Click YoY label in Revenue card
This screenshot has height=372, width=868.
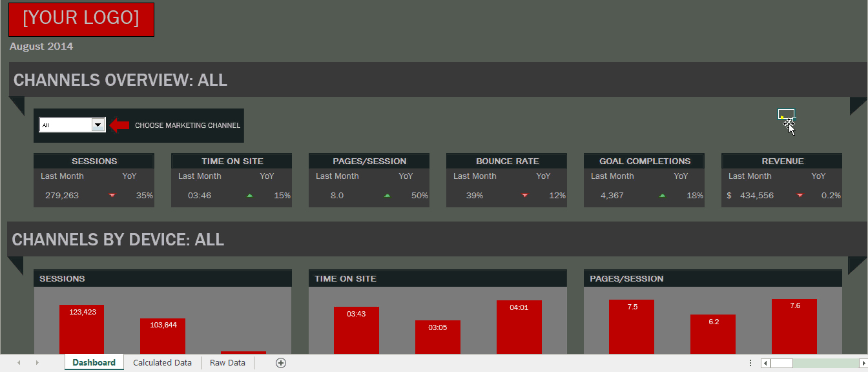(818, 176)
